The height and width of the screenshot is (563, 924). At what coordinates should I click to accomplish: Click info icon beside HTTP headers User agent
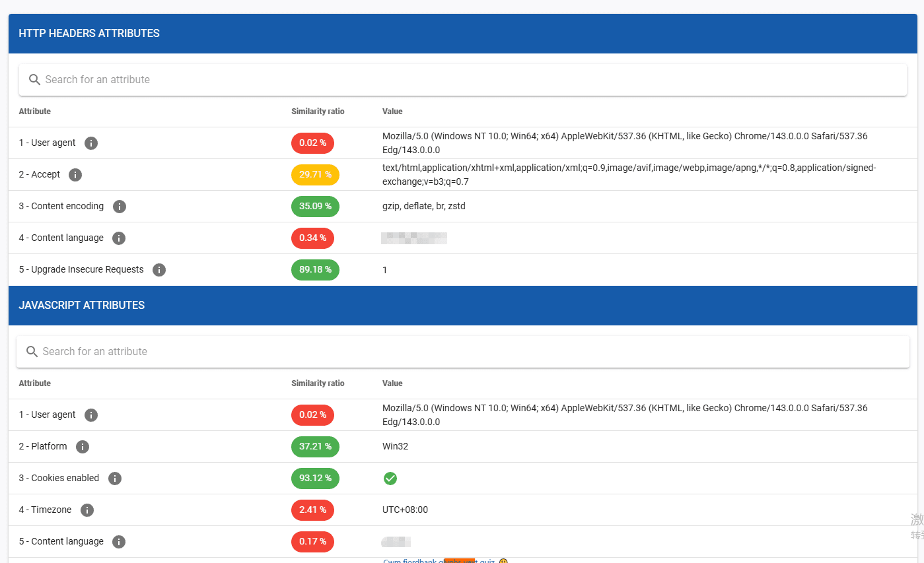click(x=91, y=143)
